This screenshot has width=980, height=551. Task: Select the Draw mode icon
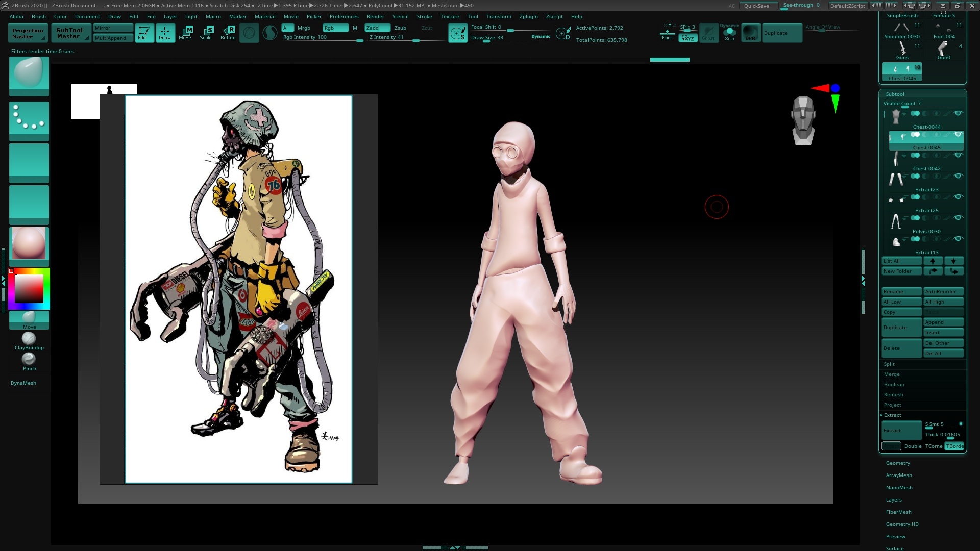tap(165, 33)
